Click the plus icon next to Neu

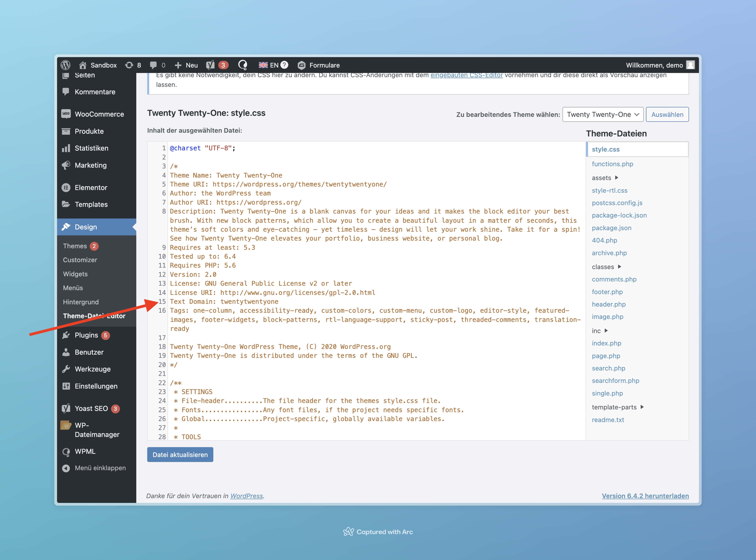point(178,65)
